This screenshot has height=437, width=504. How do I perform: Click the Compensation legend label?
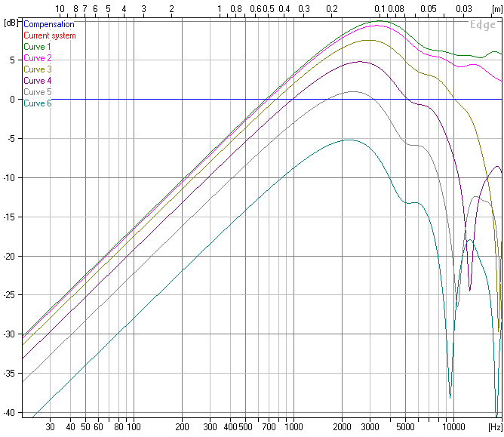(x=49, y=24)
